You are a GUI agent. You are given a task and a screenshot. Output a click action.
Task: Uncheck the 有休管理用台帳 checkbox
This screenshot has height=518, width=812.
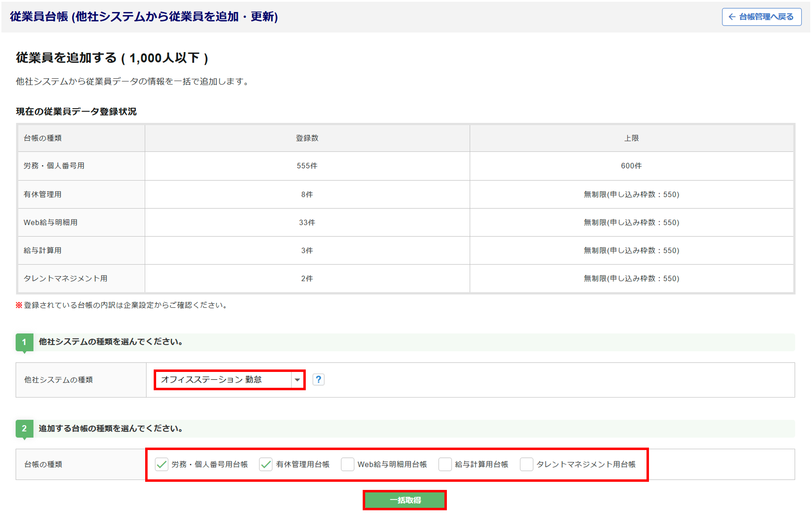click(x=266, y=464)
